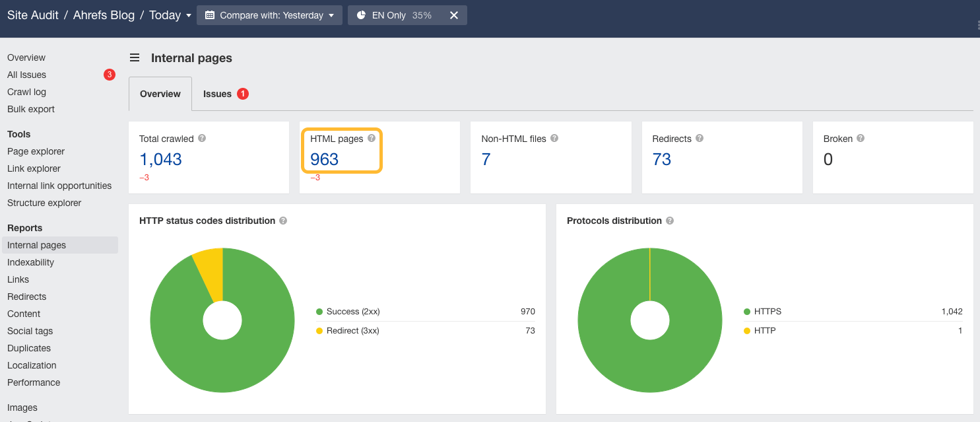
Task: Click help icon beside Non-HTML files
Action: click(x=554, y=139)
